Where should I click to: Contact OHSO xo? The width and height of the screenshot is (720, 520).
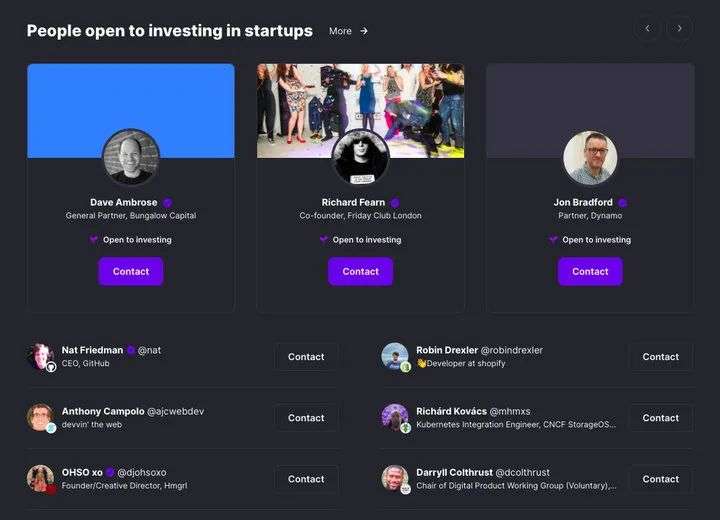pyautogui.click(x=306, y=479)
